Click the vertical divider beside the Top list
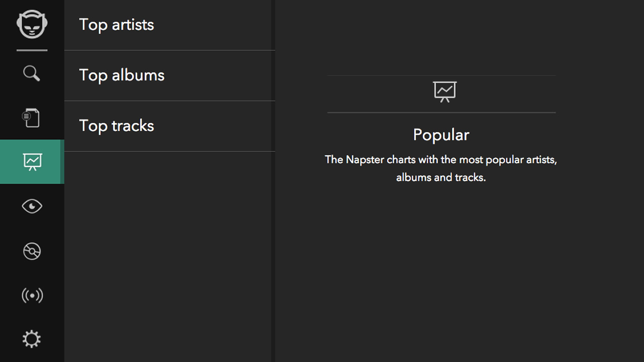This screenshot has height=362, width=644. coord(273,181)
